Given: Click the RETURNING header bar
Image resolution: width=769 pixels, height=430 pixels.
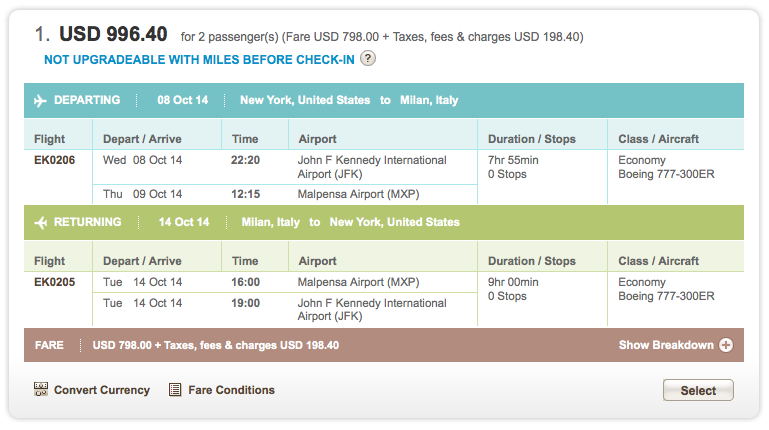Looking at the screenshot, I should coord(384,223).
